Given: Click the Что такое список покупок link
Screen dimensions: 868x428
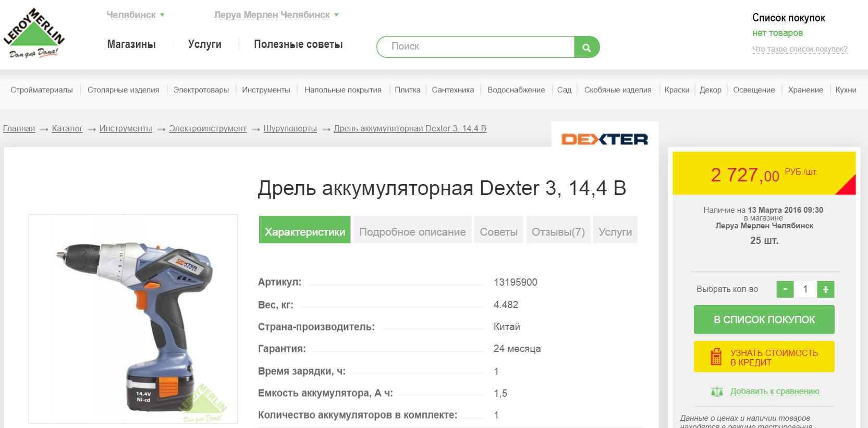Looking at the screenshot, I should point(799,50).
